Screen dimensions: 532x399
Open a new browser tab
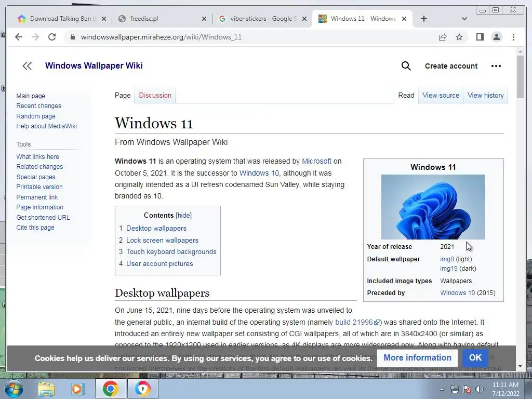coord(424,19)
